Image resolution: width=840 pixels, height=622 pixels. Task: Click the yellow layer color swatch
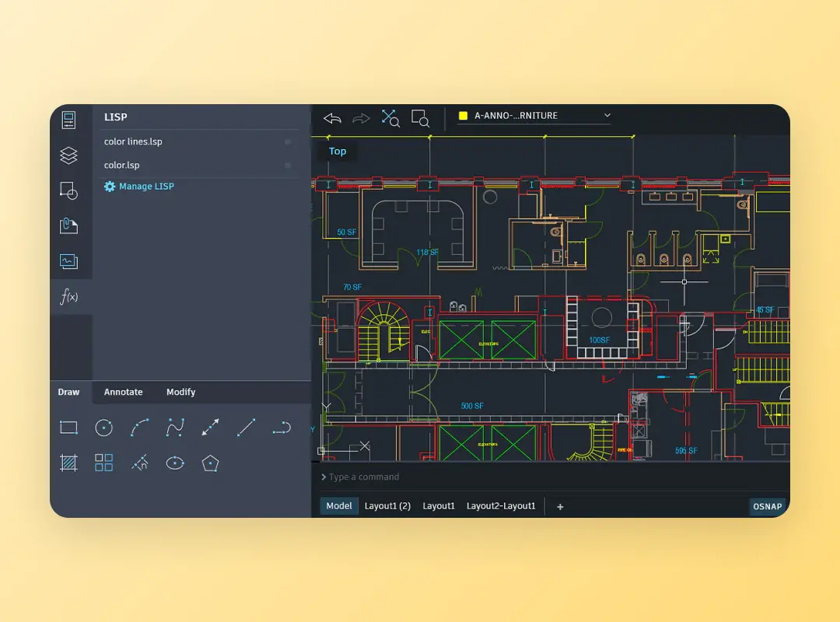coord(463,116)
